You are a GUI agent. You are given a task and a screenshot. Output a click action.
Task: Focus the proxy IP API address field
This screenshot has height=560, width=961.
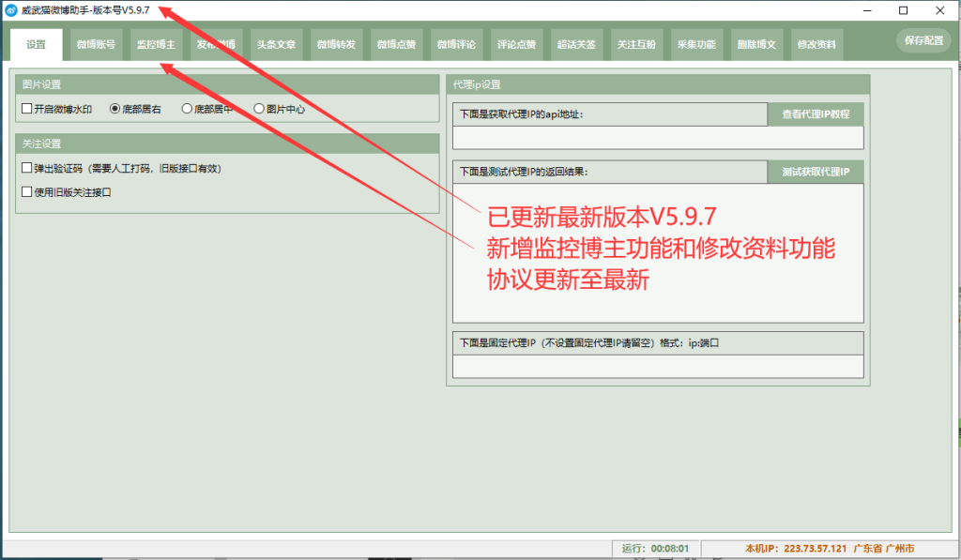[657, 138]
